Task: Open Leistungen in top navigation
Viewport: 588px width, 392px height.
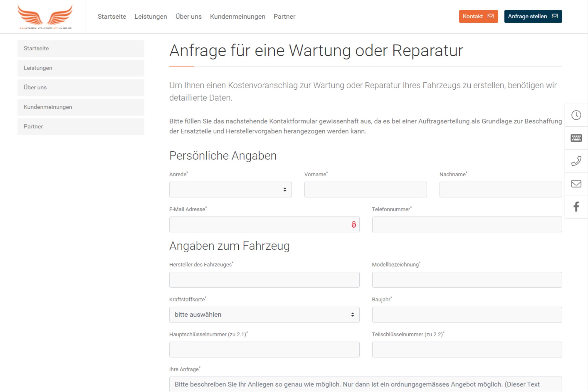Action: (x=150, y=16)
